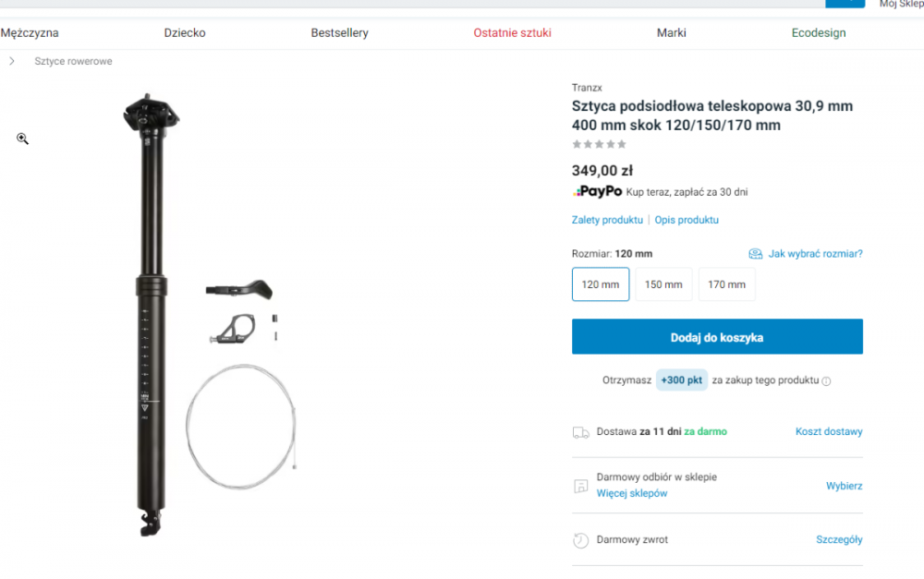924x579 pixels.
Task: Click the seatpost product image
Action: point(148,314)
